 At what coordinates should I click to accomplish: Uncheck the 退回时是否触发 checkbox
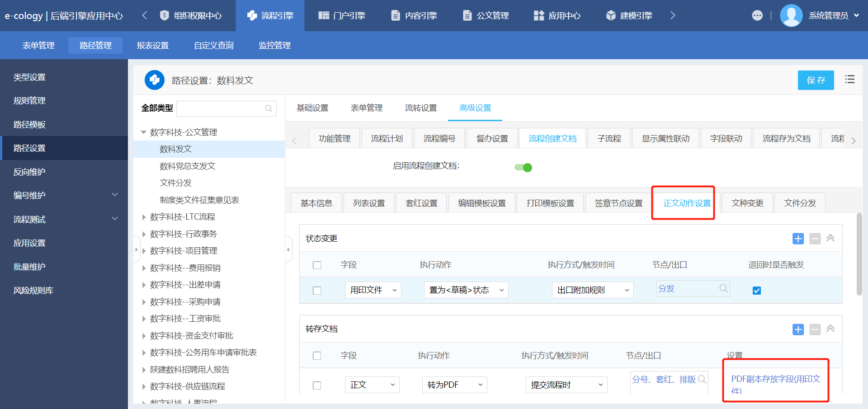[757, 291]
